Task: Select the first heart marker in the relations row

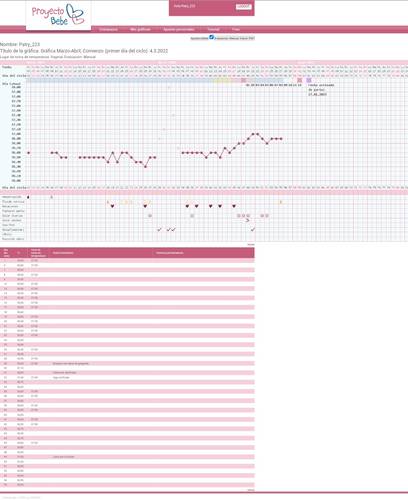Action: (x=112, y=206)
